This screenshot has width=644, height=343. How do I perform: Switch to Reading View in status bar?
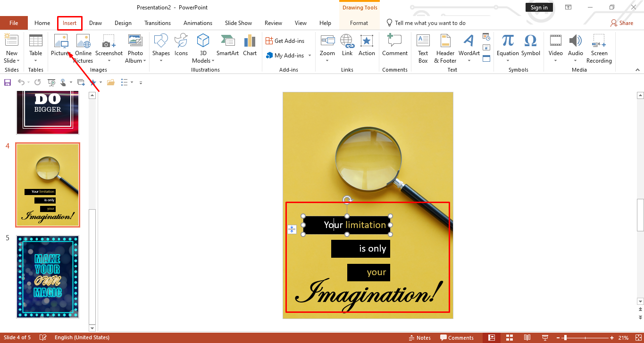[x=527, y=338]
